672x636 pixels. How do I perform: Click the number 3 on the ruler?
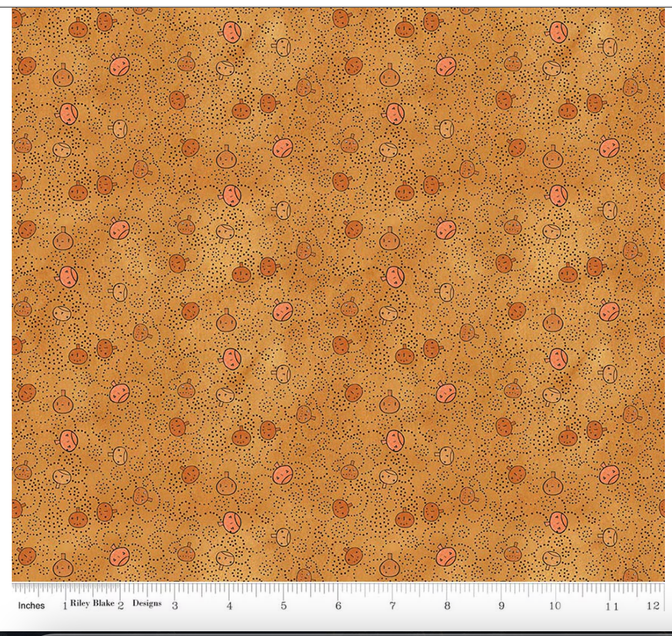[x=175, y=605]
